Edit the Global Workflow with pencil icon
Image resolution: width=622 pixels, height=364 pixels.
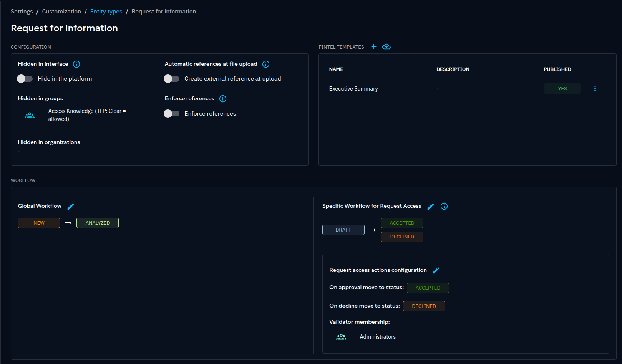71,207
